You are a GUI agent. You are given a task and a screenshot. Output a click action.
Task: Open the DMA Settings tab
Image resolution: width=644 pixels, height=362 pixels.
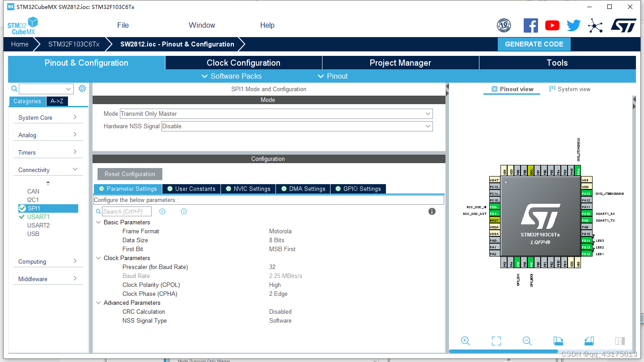pyautogui.click(x=303, y=189)
